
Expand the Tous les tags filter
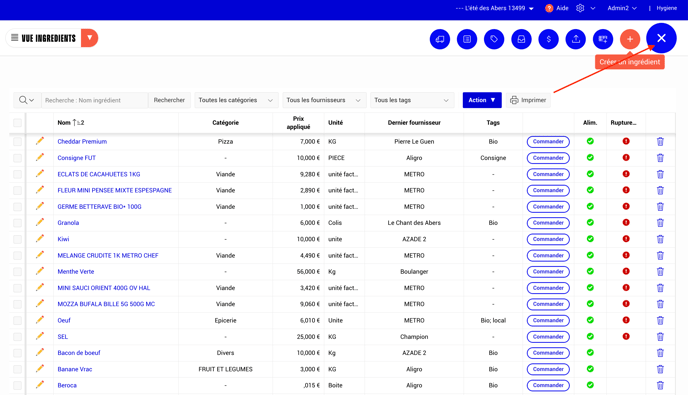click(412, 100)
